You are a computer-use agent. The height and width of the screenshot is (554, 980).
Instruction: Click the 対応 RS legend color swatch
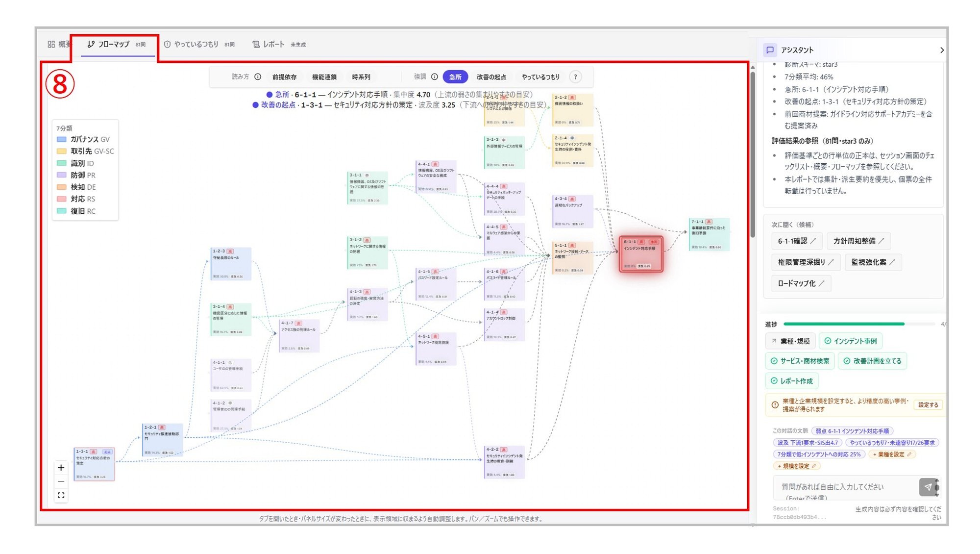tap(62, 199)
